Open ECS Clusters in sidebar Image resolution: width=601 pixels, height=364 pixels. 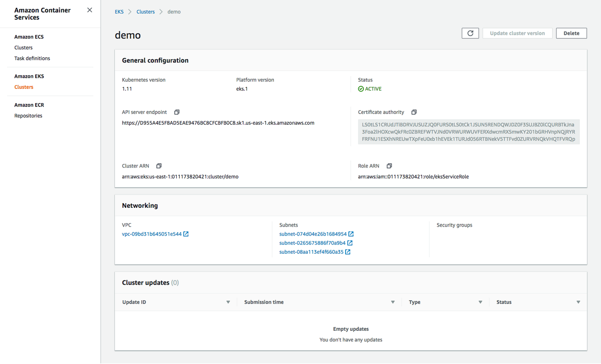click(23, 47)
